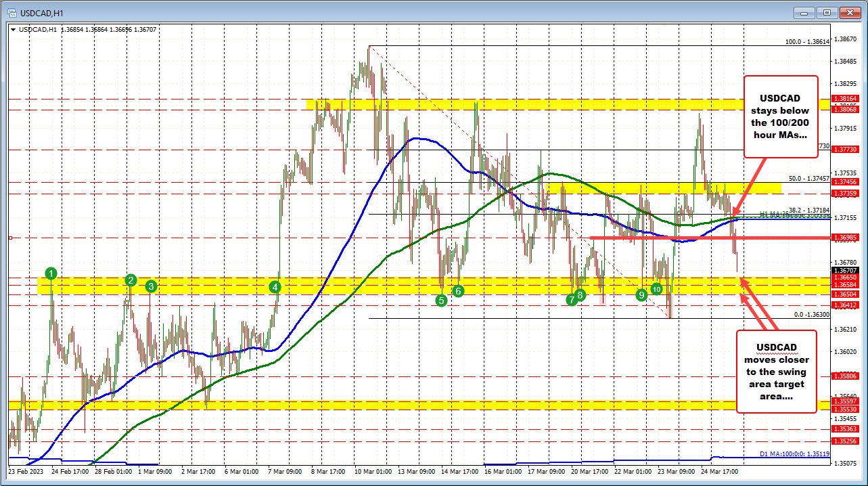
Task: Click green circle marker 10 near the swing area
Action: pyautogui.click(x=656, y=289)
